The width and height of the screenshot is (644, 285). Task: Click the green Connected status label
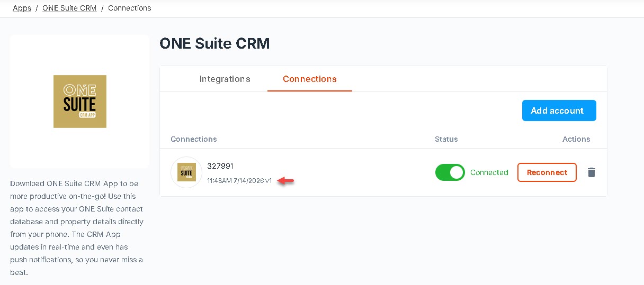click(489, 172)
